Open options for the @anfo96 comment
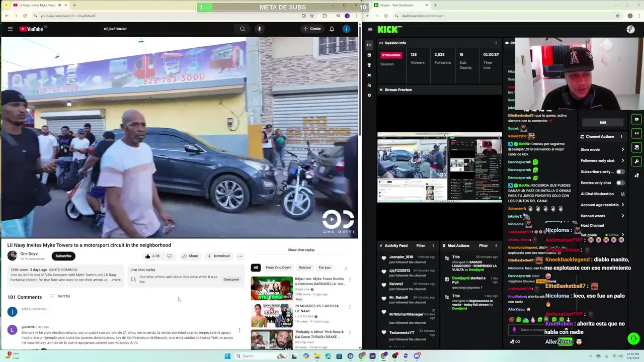This screenshot has height=362, width=644. 239,330
